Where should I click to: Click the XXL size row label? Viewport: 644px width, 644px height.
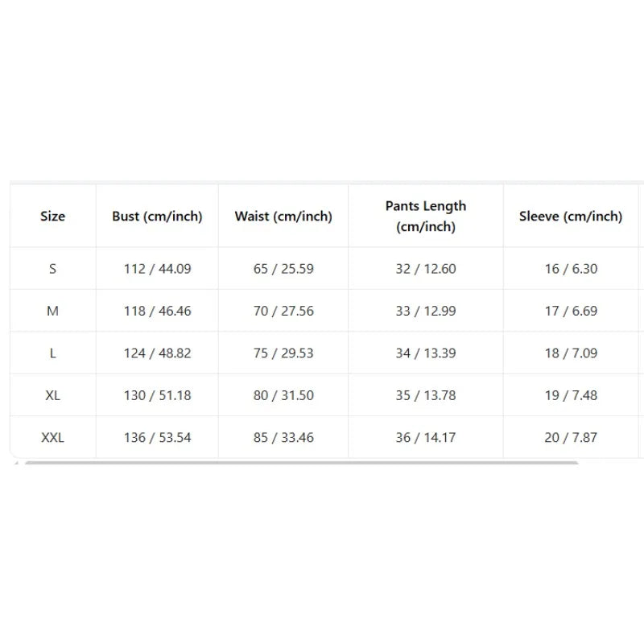(52, 437)
